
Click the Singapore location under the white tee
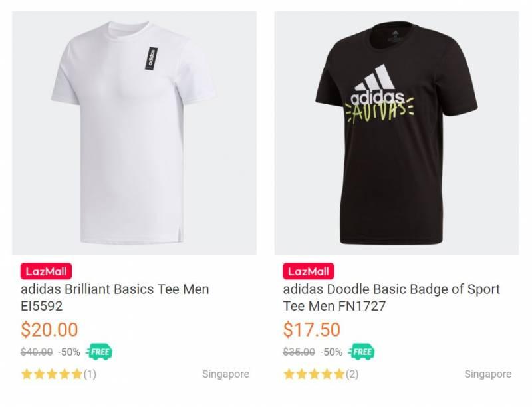coord(225,374)
